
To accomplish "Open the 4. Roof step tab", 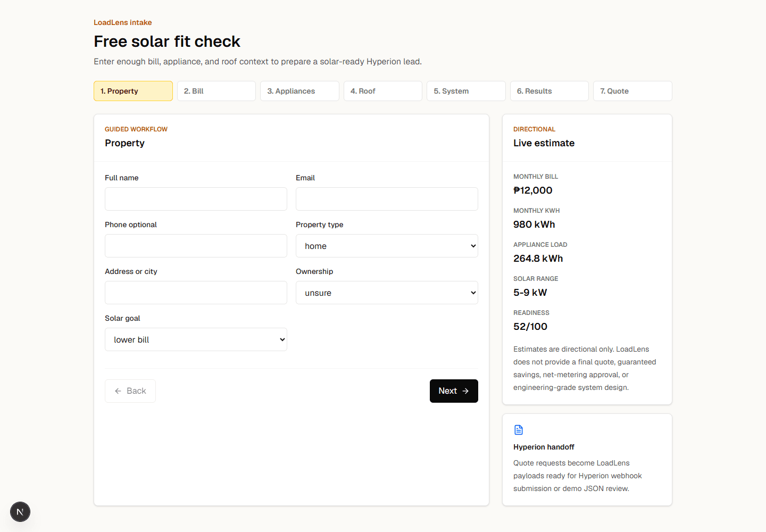I will 383,91.
